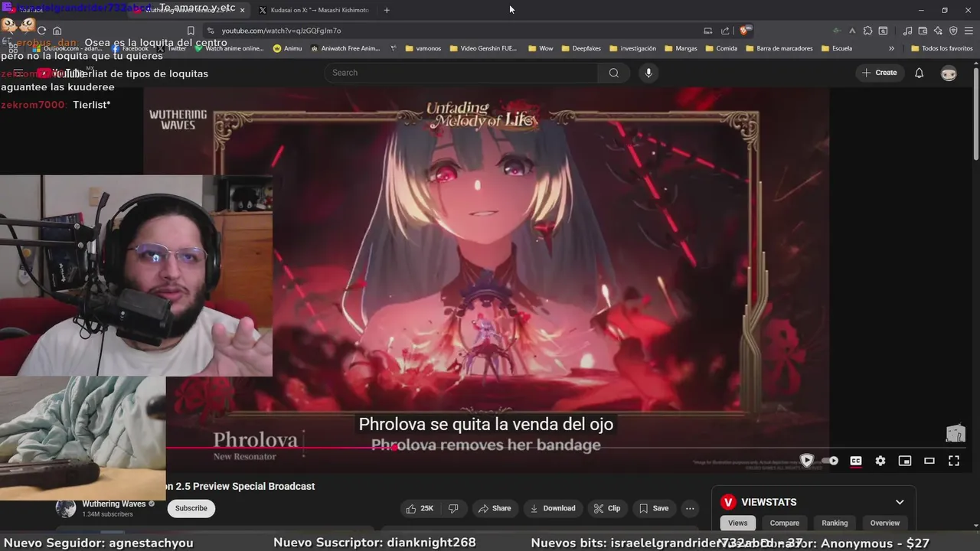980x551 pixels.
Task: Open the Mangas bookmark folder
Action: coord(680,48)
